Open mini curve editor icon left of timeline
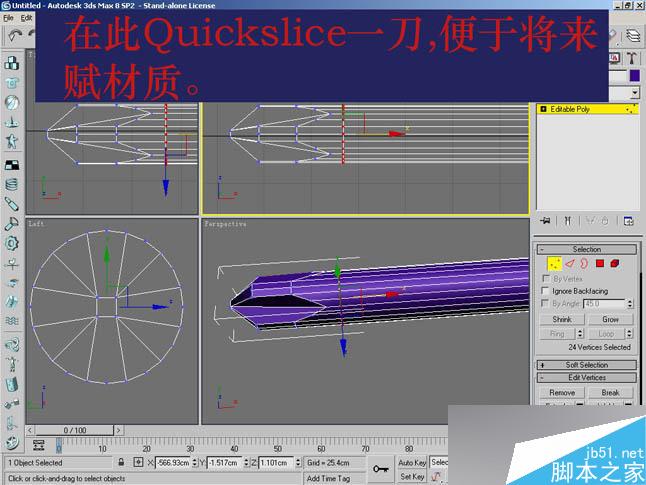The width and height of the screenshot is (646, 485). click(39, 445)
